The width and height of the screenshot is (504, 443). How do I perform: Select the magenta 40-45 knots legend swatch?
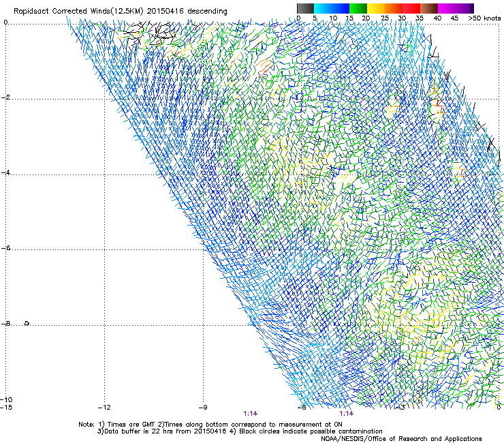[x=447, y=8]
